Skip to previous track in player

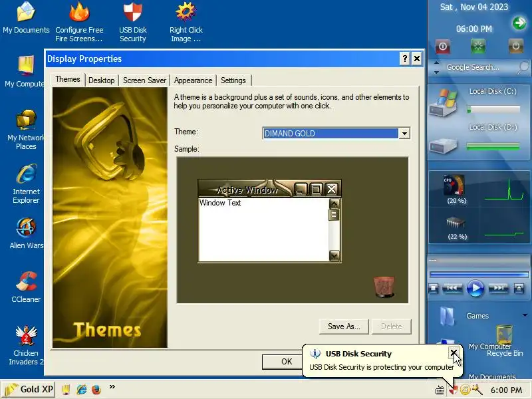pos(452,288)
